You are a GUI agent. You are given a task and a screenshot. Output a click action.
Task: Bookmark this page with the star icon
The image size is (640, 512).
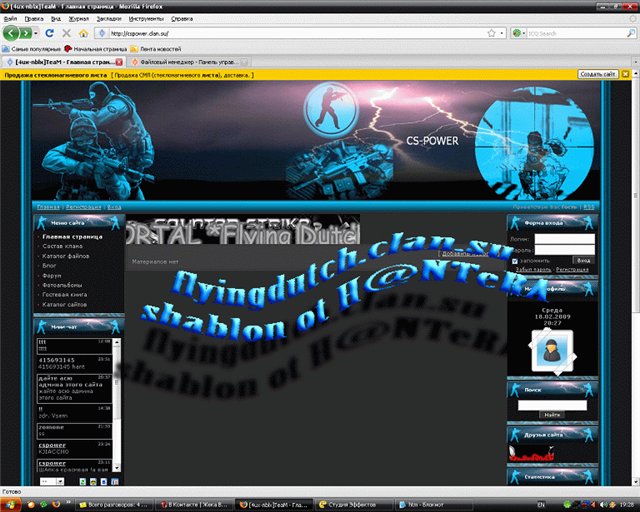click(x=491, y=33)
